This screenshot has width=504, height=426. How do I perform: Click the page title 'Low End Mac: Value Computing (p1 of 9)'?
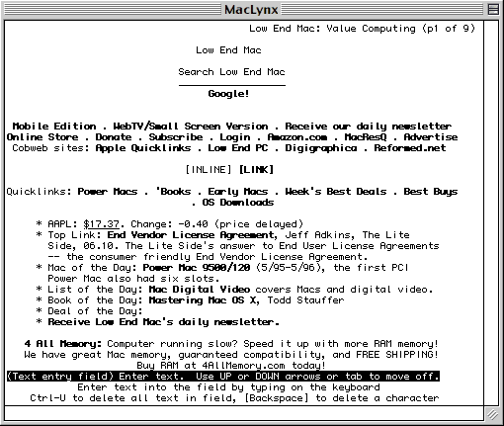tap(363, 29)
